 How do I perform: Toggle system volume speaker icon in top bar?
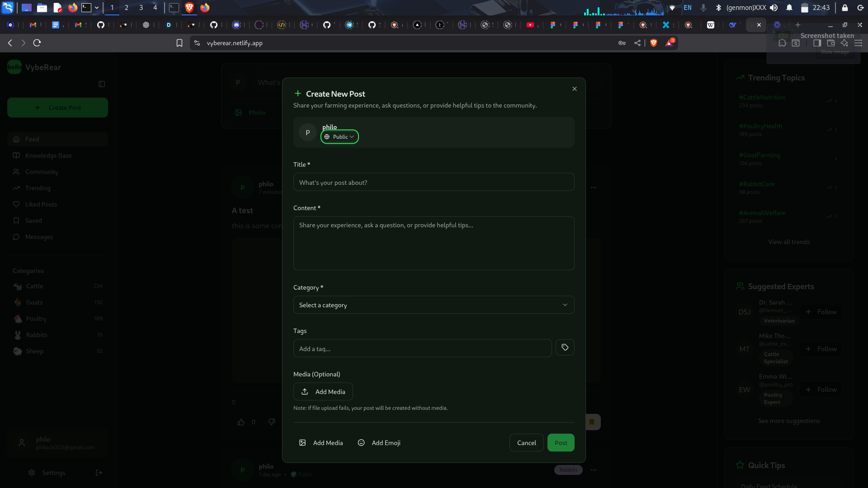point(774,8)
